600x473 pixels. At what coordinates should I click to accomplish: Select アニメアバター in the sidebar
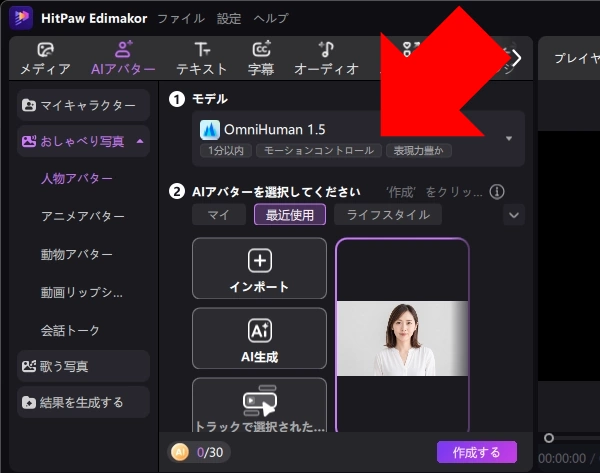(83, 216)
